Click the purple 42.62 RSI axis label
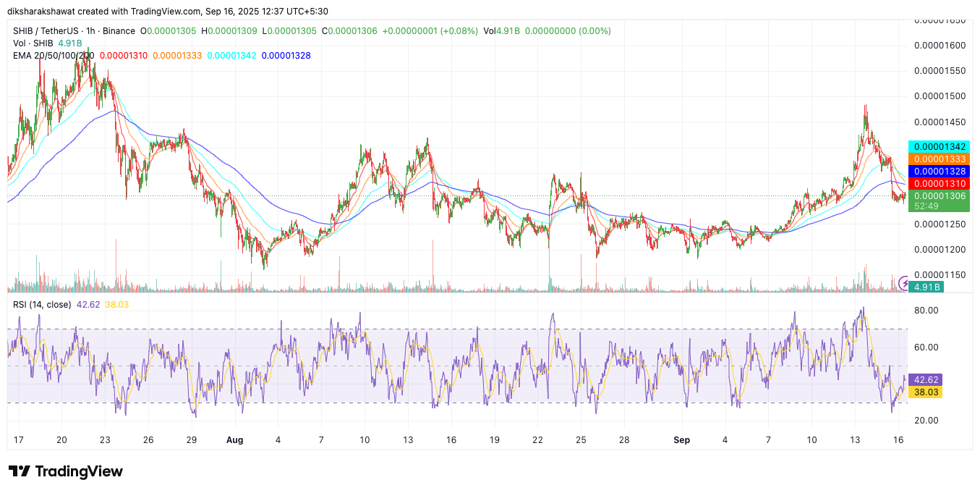This screenshot has width=980, height=493. [x=926, y=379]
